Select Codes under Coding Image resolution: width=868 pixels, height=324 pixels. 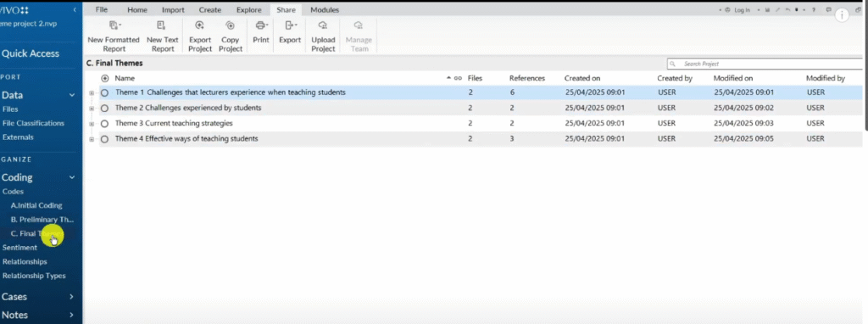pyautogui.click(x=13, y=192)
